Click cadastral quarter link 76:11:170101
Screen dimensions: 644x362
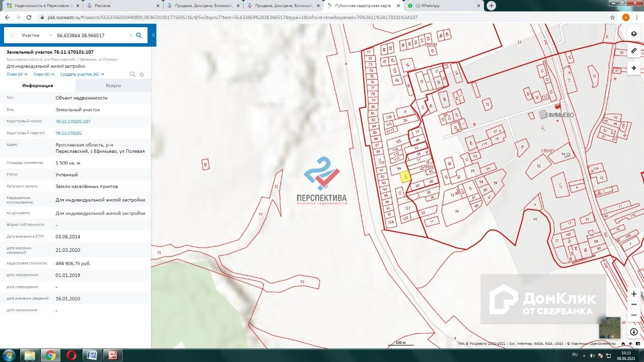[68, 133]
